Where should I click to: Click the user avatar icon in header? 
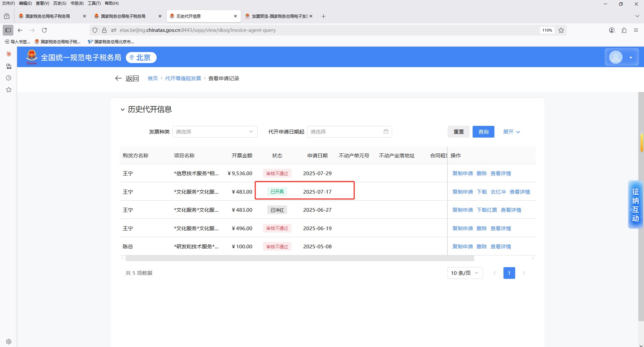pos(616,57)
